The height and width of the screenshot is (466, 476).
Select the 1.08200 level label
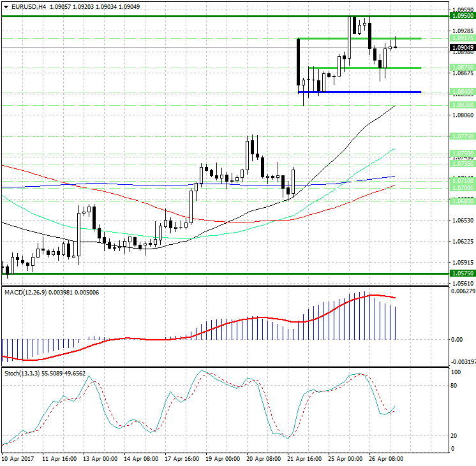click(463, 105)
